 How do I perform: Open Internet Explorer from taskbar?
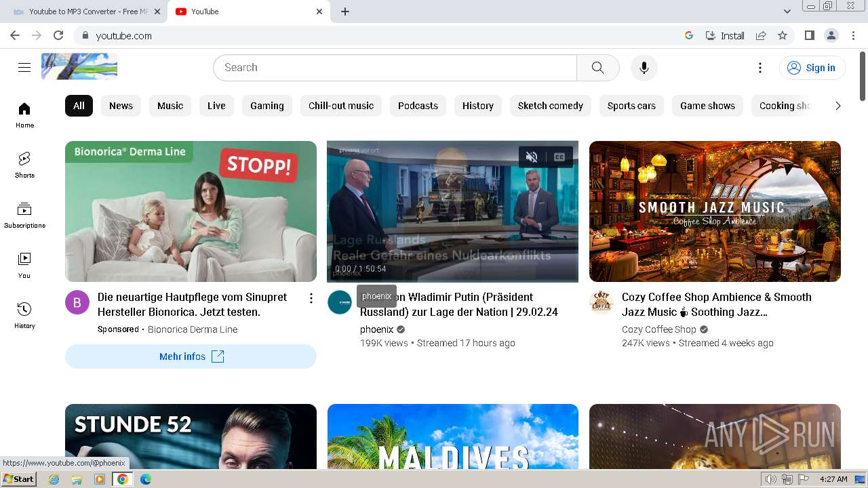(54, 479)
